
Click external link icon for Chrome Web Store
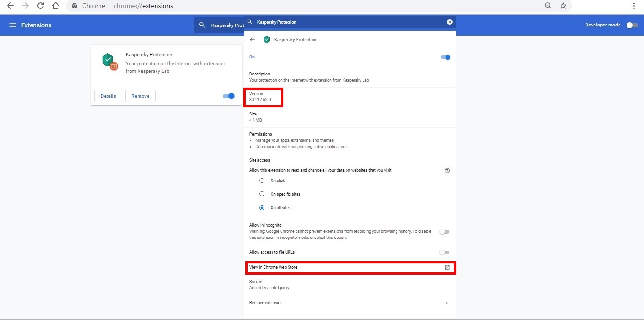[x=447, y=268]
